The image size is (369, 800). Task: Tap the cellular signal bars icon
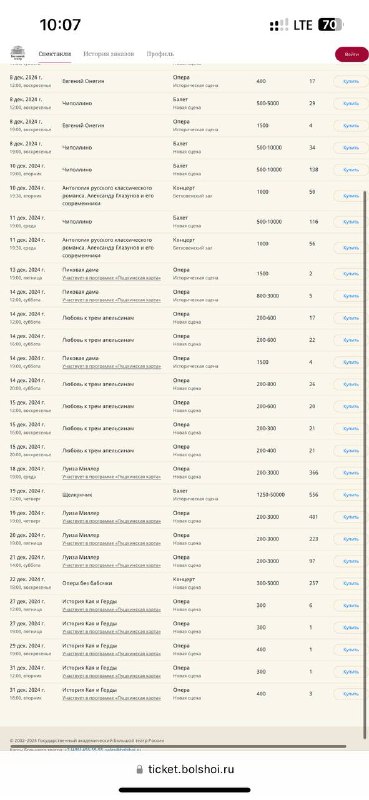[279, 25]
